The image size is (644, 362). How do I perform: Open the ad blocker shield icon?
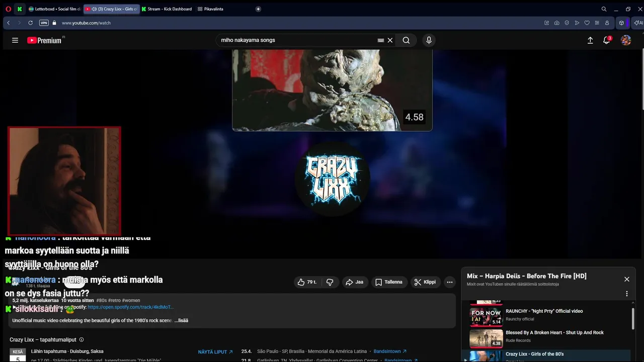pos(567,23)
